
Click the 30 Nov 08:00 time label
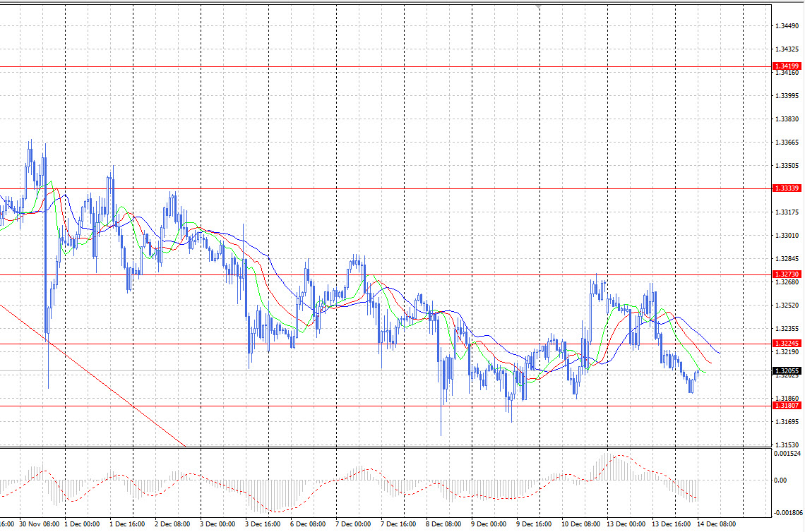(40, 524)
